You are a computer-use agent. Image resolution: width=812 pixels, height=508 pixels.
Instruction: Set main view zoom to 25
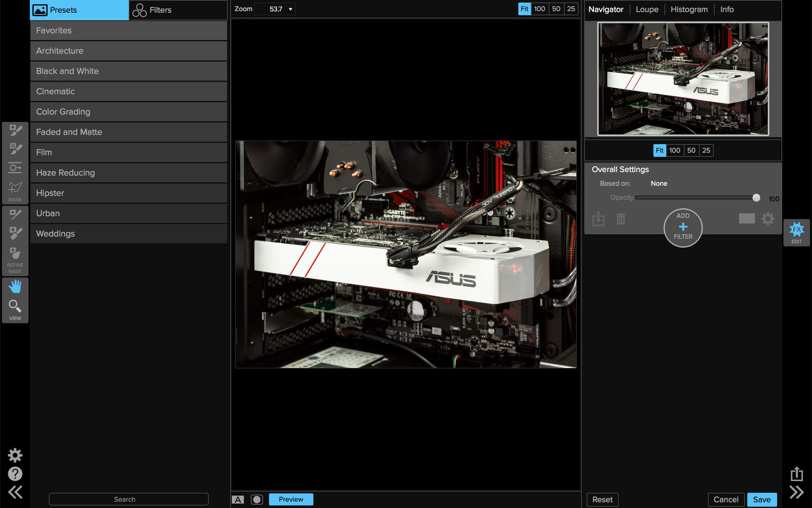tap(571, 9)
